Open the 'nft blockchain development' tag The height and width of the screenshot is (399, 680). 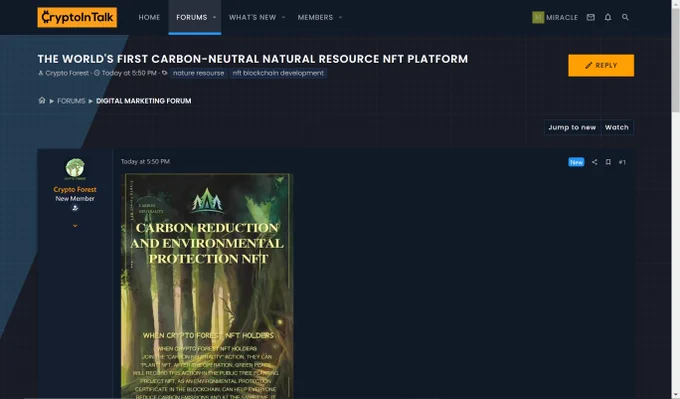[x=278, y=73]
